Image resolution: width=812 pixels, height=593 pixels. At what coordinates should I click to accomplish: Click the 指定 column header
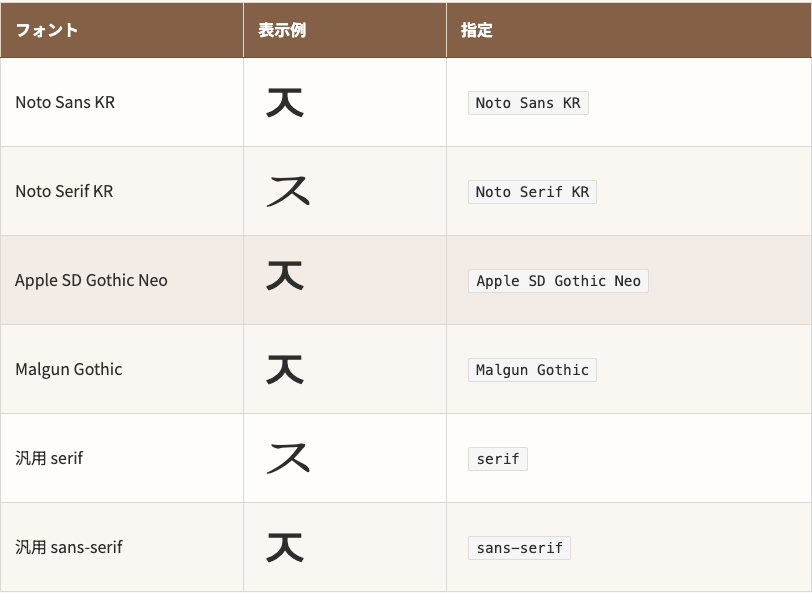(477, 30)
